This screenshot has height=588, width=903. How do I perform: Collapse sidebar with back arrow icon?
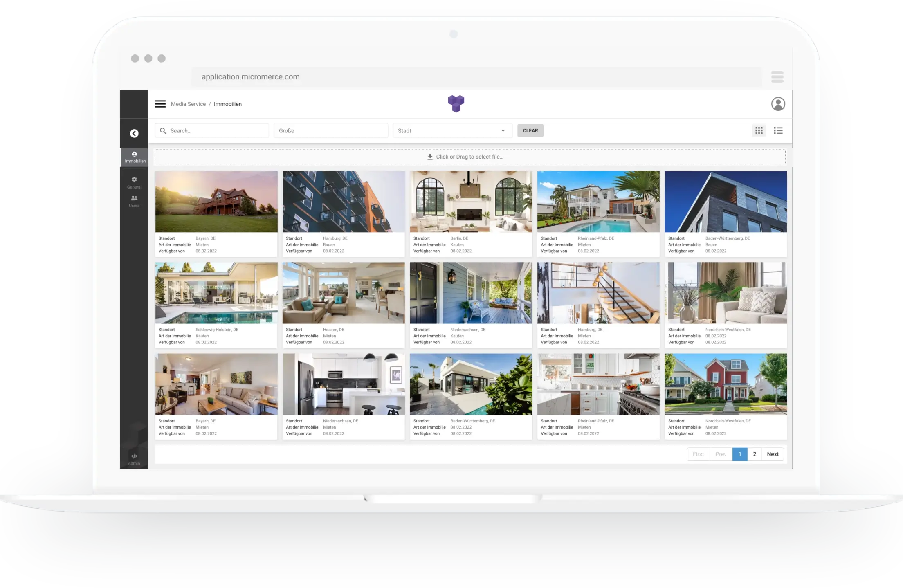[134, 133]
